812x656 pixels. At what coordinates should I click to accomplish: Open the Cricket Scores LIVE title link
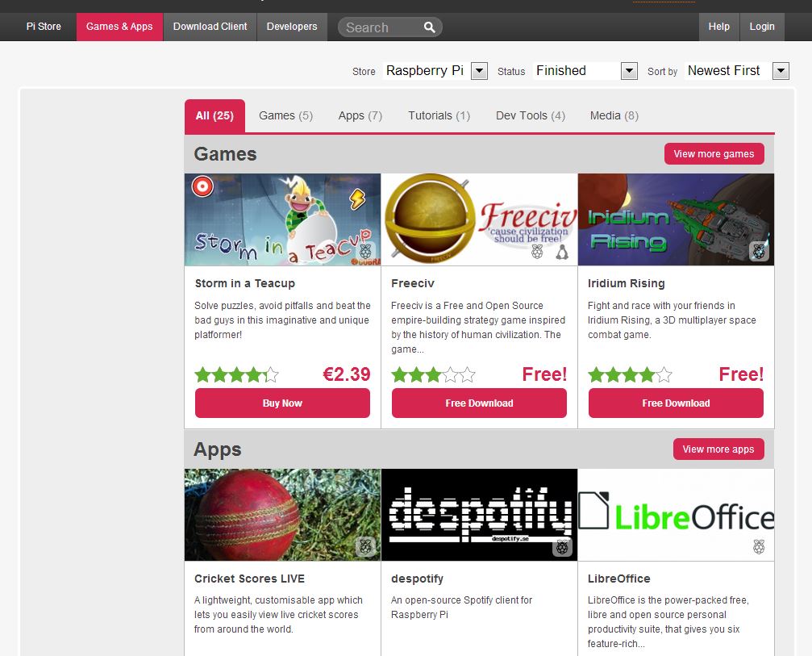(250, 579)
